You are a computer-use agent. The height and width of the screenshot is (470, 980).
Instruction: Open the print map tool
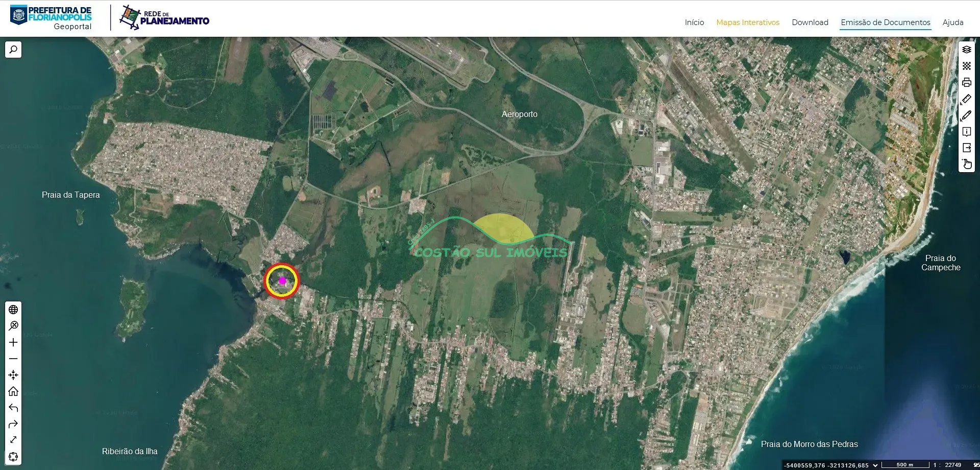coord(967,82)
